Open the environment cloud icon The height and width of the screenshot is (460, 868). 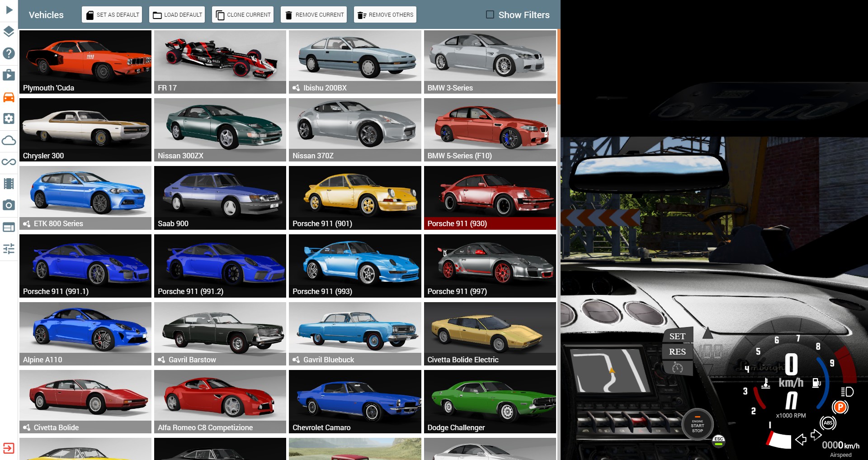coord(9,140)
